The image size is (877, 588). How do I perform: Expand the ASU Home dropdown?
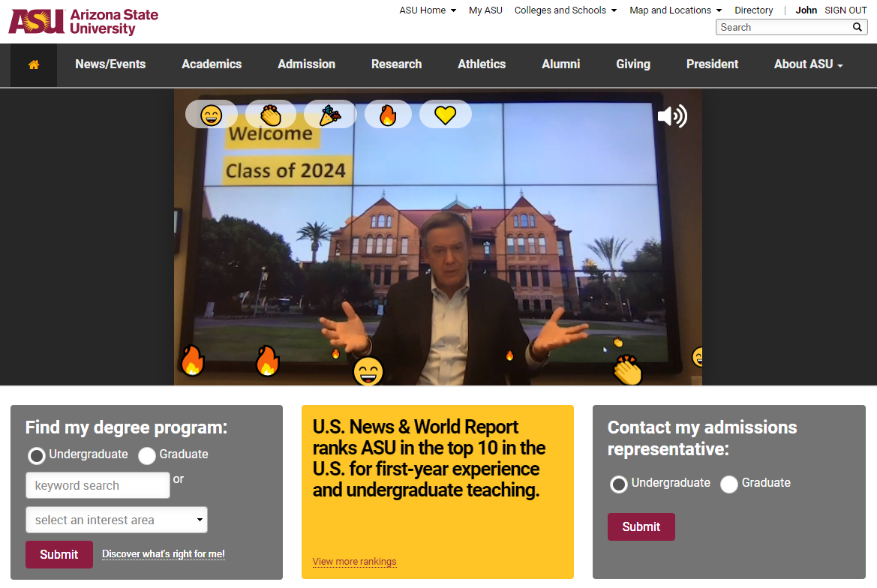click(x=428, y=10)
